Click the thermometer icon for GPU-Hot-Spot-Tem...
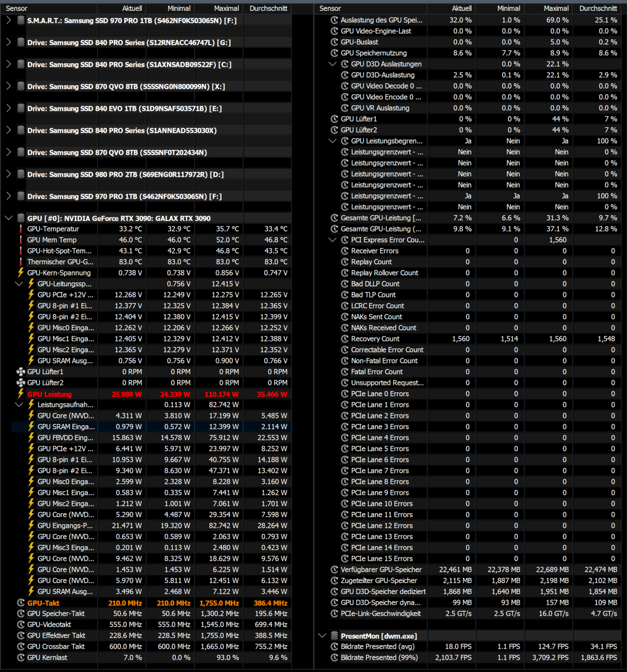This screenshot has width=627, height=672. tap(21, 251)
